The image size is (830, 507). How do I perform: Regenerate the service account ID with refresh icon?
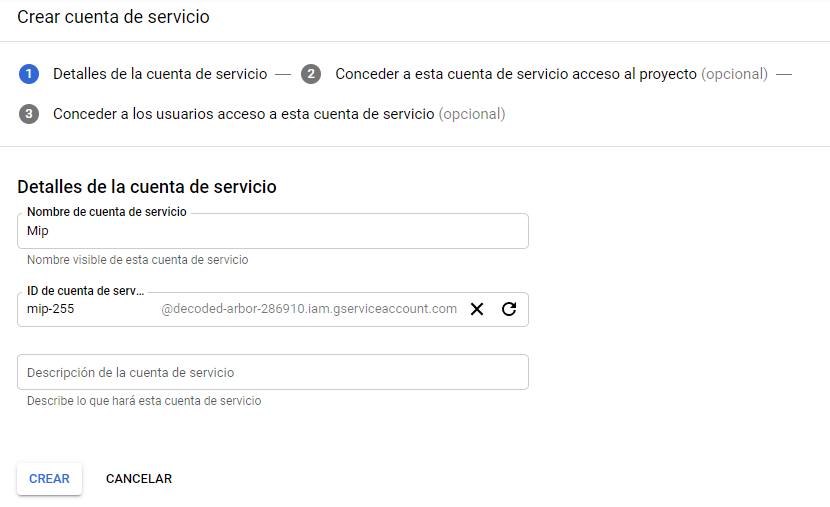point(509,309)
